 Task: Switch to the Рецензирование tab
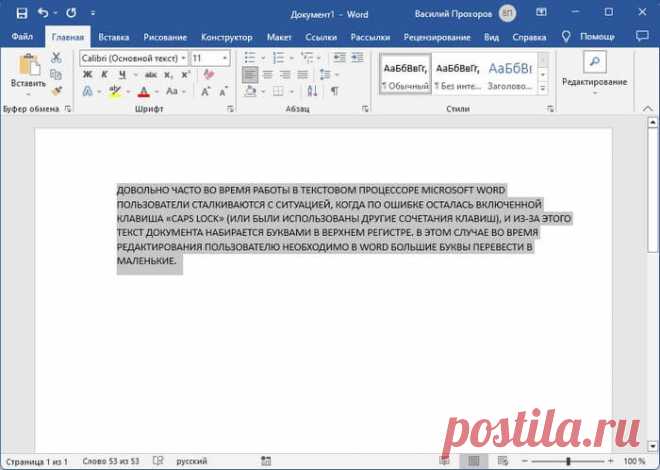coord(437,37)
